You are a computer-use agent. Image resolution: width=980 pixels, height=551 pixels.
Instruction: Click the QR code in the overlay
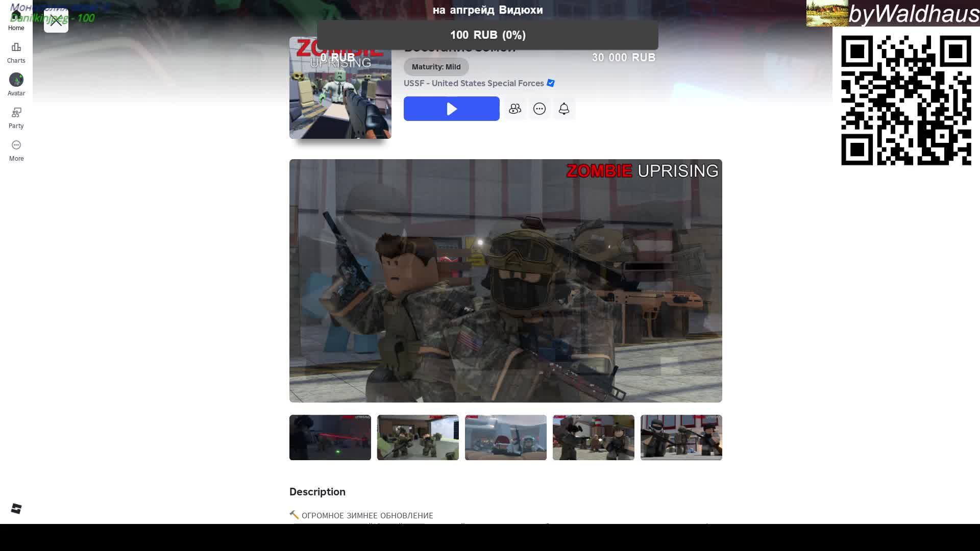pos(906,100)
